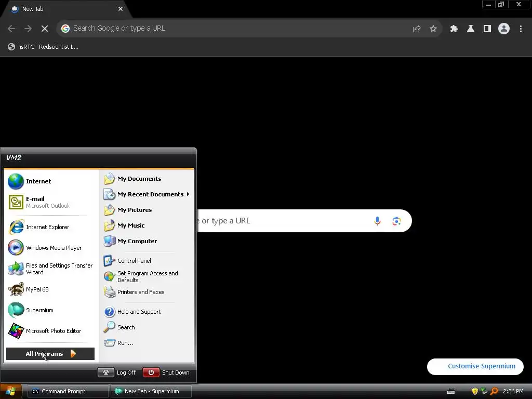Screen dimensions: 532x399
Task: Launch the Microsoft Photo Editor icon
Action: click(x=16, y=331)
